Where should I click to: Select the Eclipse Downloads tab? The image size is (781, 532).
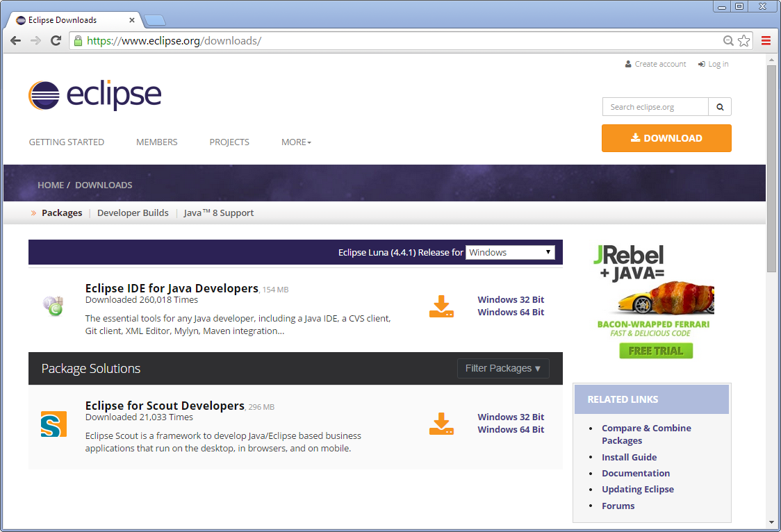coord(75,20)
